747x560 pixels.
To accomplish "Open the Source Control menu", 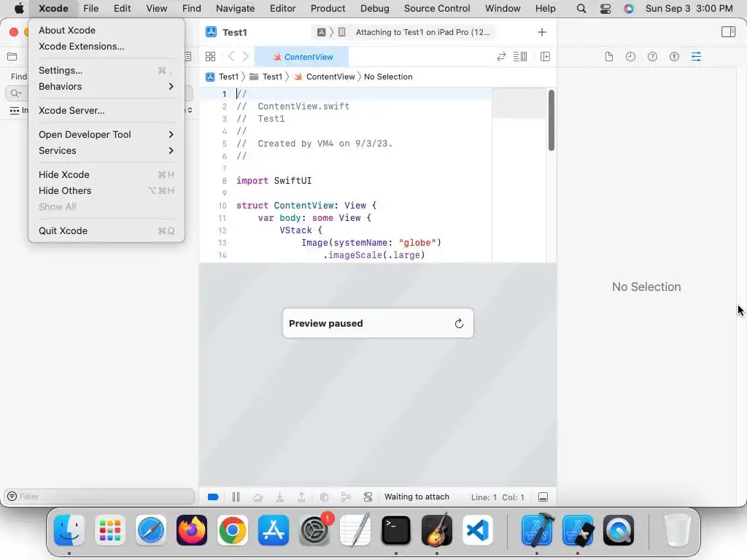I will click(x=437, y=9).
